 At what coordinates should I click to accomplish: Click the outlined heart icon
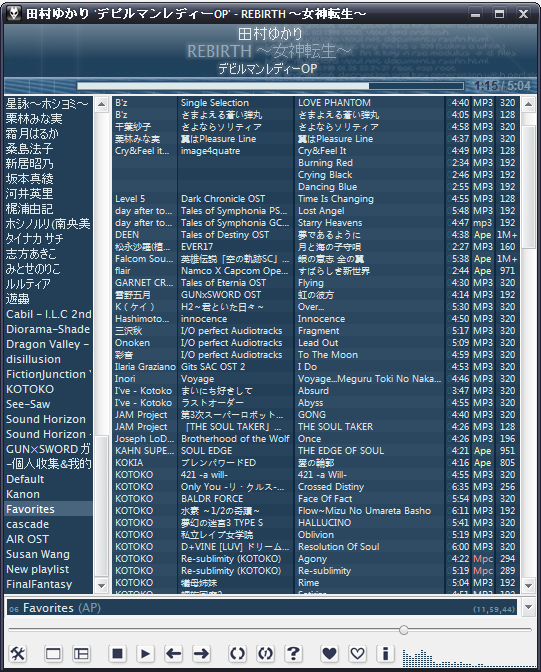coord(357,654)
